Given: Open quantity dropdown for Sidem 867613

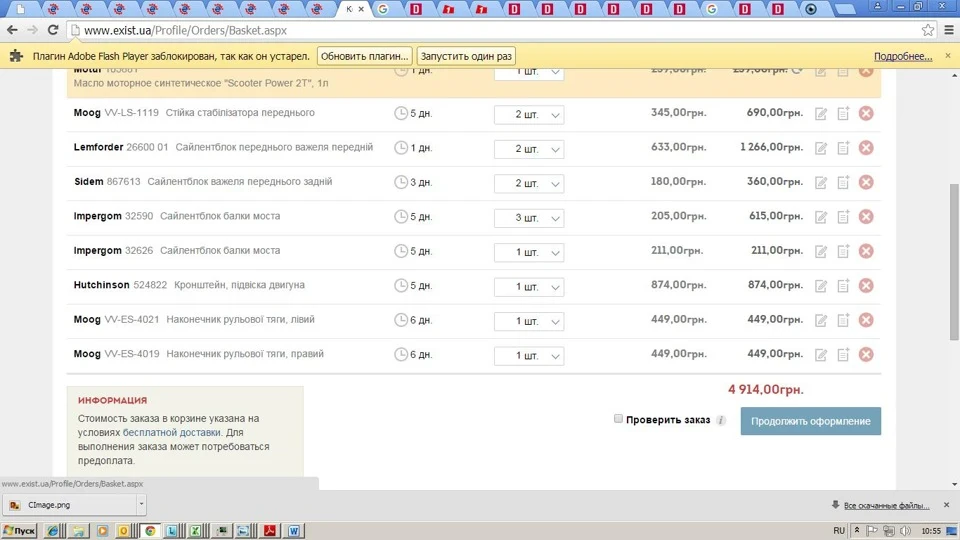Looking at the screenshot, I should 529,183.
